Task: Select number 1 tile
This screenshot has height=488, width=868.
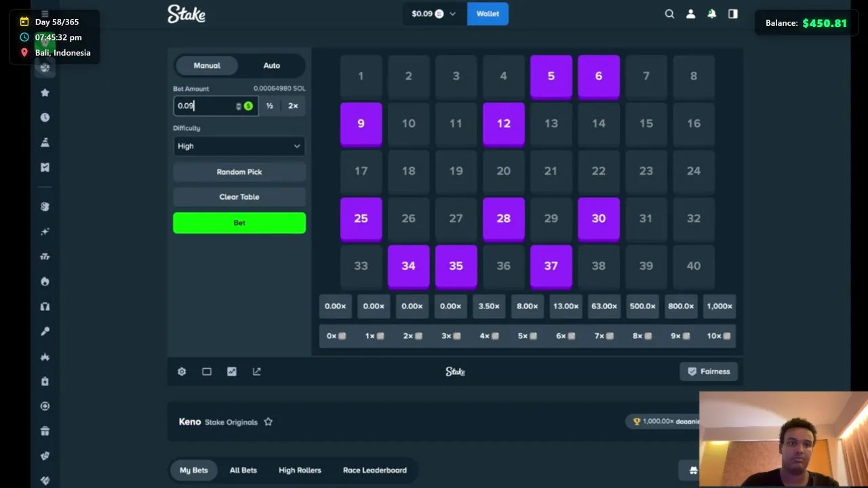Action: click(361, 77)
